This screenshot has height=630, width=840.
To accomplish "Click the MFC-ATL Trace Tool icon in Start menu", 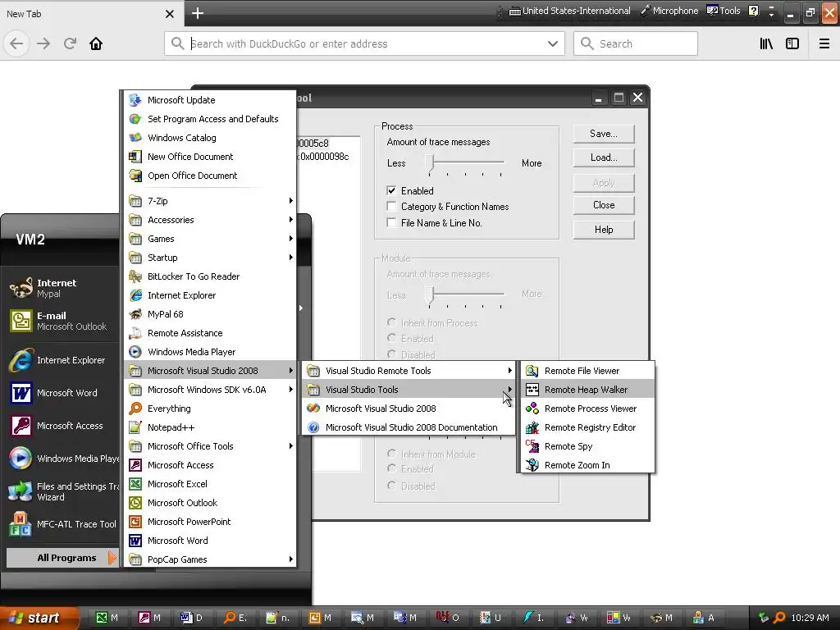I will 21,524.
